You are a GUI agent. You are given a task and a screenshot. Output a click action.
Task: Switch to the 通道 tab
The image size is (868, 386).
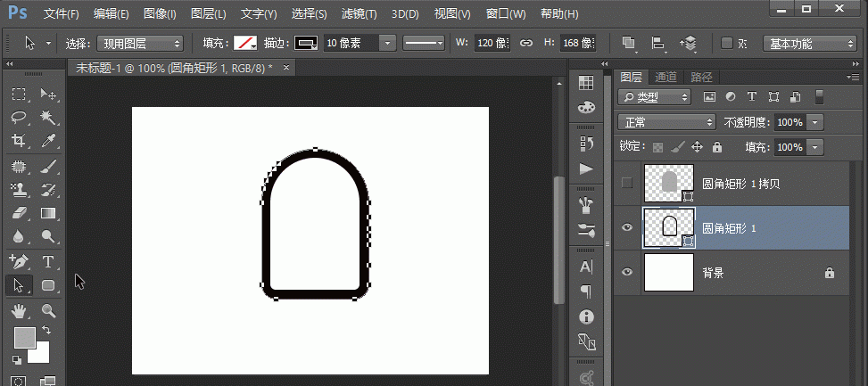click(665, 78)
